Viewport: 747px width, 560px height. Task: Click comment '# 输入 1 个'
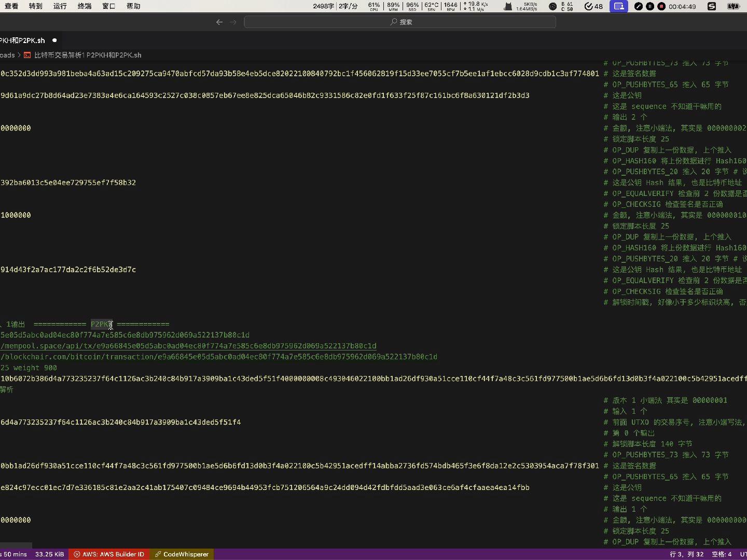point(625,411)
